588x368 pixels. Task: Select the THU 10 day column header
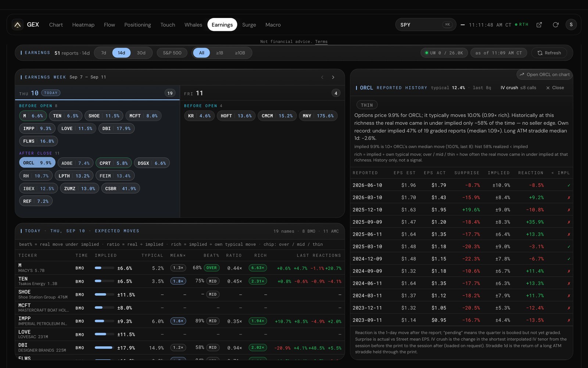click(97, 93)
